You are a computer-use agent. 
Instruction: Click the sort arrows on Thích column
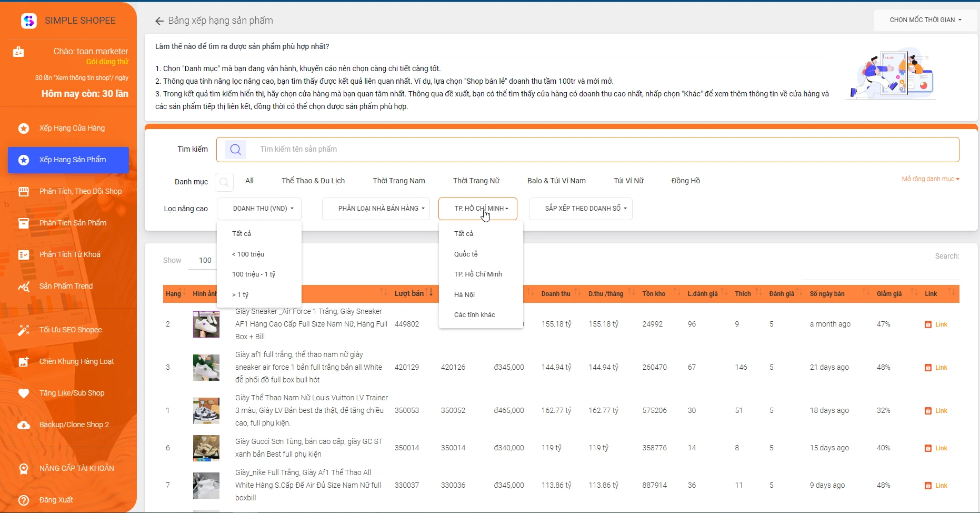point(758,293)
